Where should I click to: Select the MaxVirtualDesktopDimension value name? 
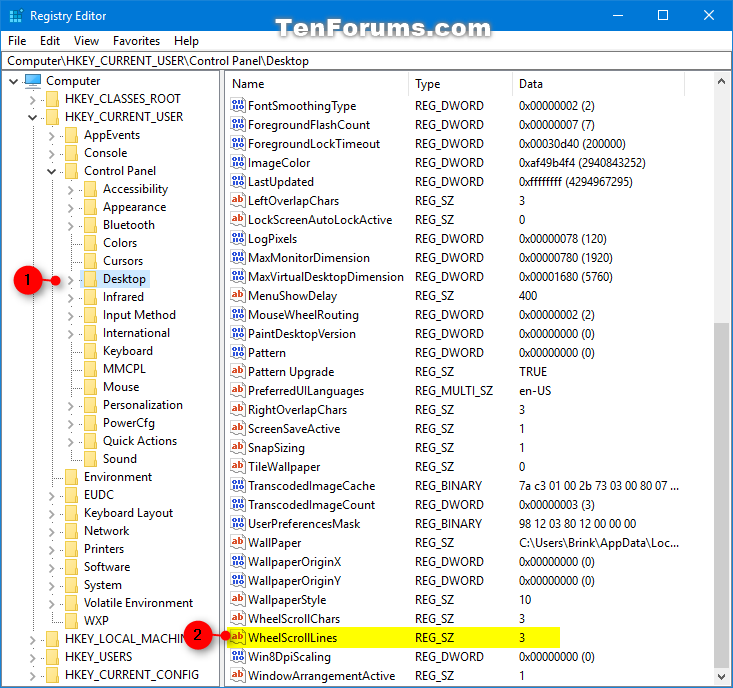pyautogui.click(x=325, y=277)
